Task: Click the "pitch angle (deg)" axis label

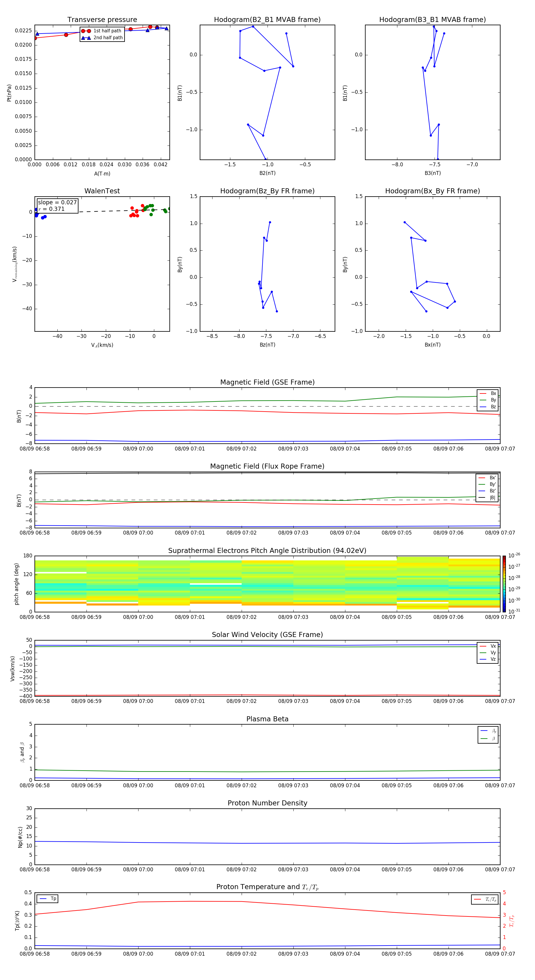Action: pyautogui.click(x=17, y=584)
